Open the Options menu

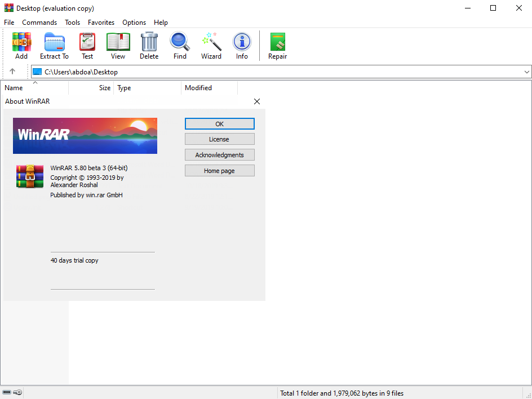pos(134,23)
